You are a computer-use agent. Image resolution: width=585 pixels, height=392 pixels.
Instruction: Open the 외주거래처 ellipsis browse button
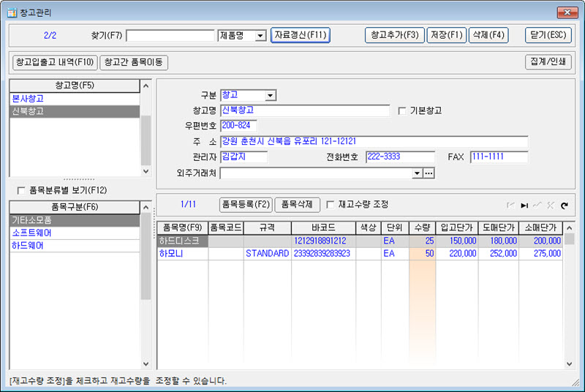pos(429,173)
